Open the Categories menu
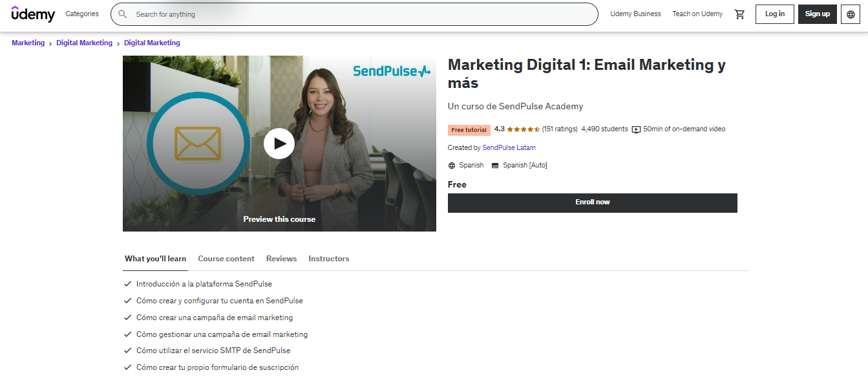This screenshot has height=379, width=868. pos(82,14)
